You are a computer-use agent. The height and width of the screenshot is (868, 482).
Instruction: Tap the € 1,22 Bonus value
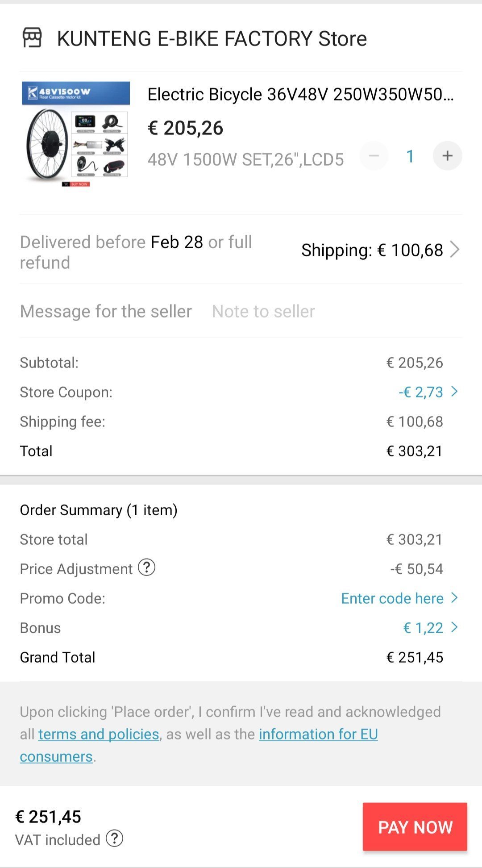(x=423, y=628)
